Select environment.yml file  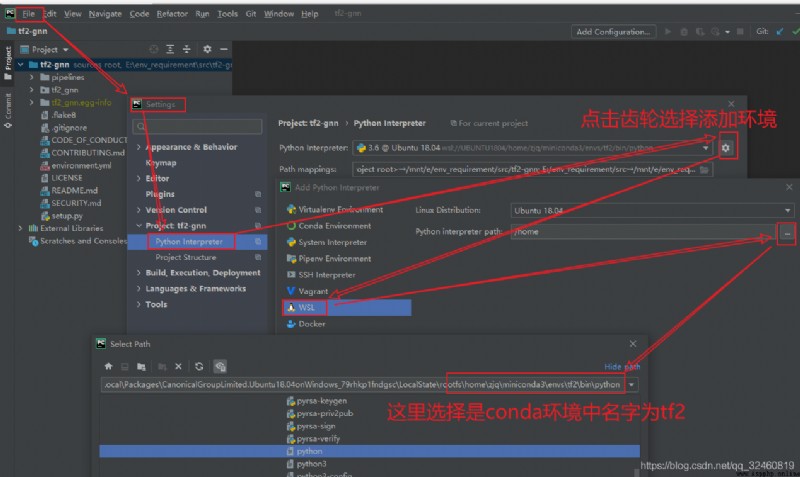coord(76,165)
